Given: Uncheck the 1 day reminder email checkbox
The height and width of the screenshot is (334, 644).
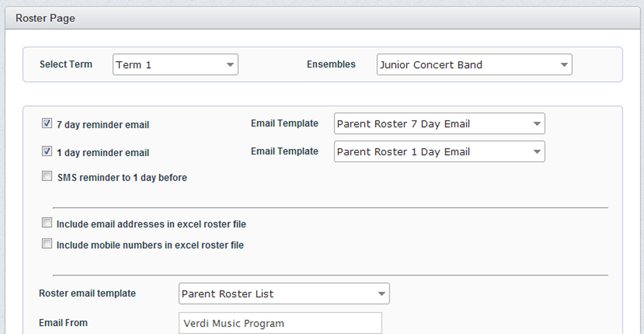Looking at the screenshot, I should click(x=47, y=151).
